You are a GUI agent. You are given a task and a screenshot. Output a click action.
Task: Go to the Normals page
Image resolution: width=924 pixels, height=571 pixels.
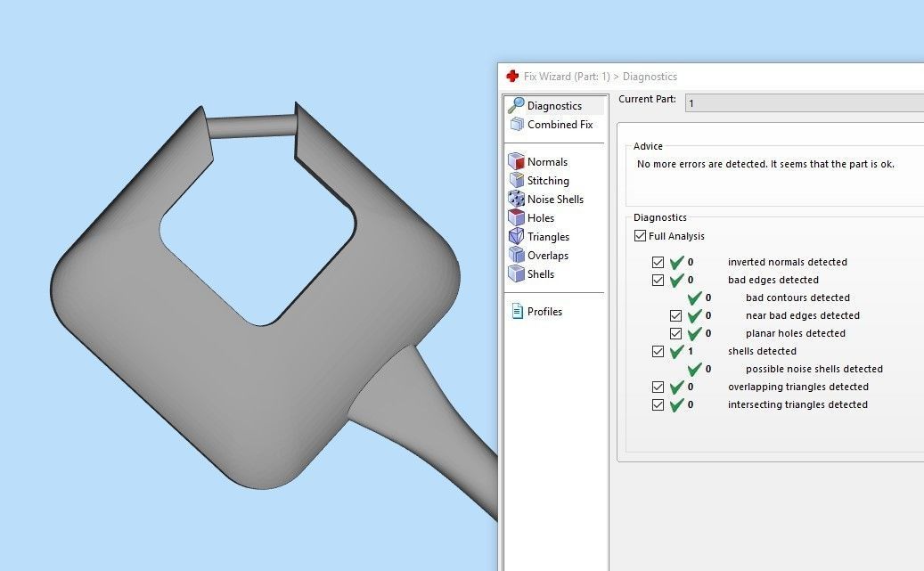click(x=547, y=161)
